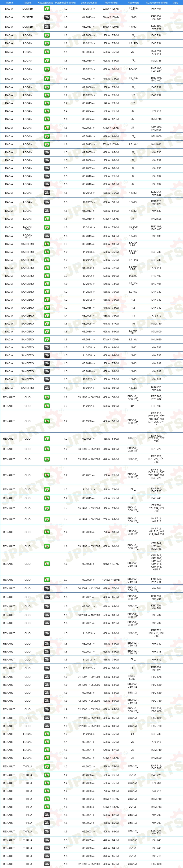This screenshot has height=868, width=183.
Task: Click the Moc silnika column header
Action: tap(111, 2)
